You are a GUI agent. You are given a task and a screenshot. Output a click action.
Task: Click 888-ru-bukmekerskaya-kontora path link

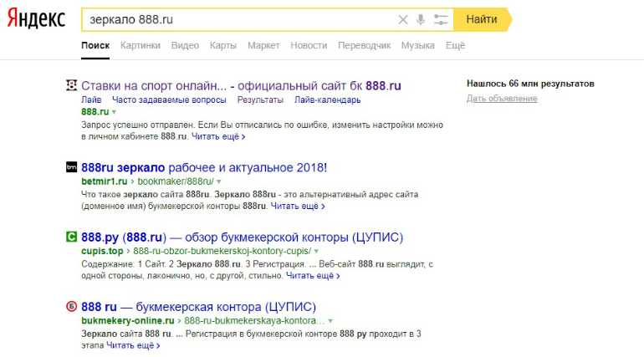[254, 321]
